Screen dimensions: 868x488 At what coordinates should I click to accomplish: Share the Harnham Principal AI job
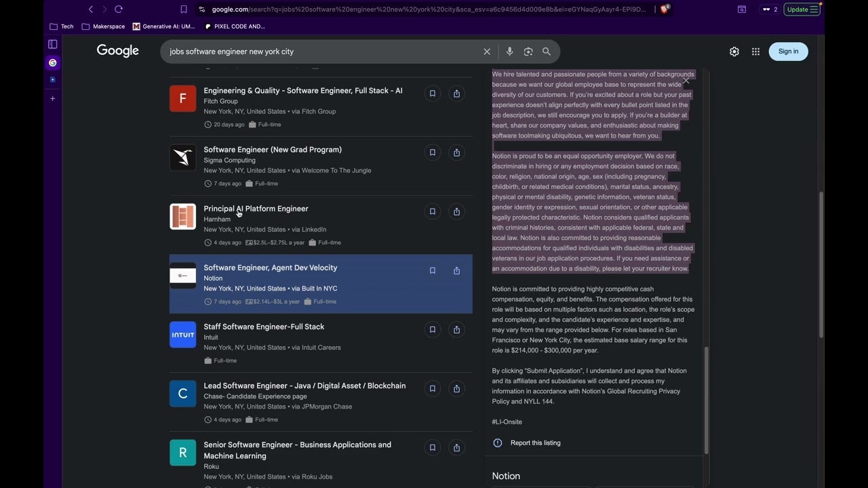click(456, 211)
